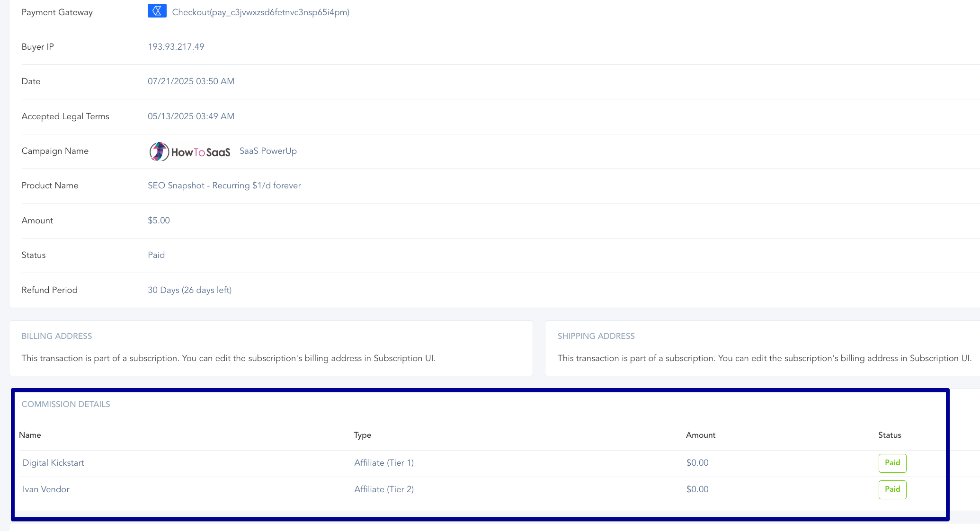
Task: Open the SEO Snapshot product link
Action: pos(224,186)
